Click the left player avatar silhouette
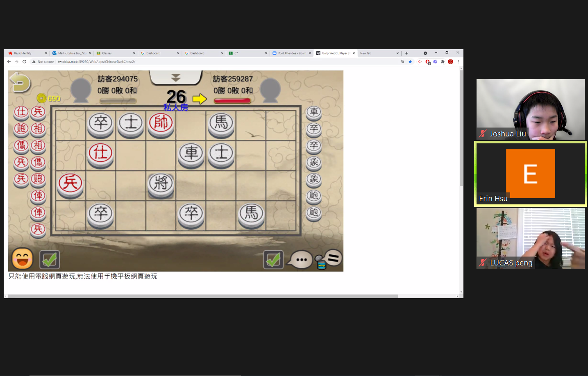588x376 pixels. point(81,89)
